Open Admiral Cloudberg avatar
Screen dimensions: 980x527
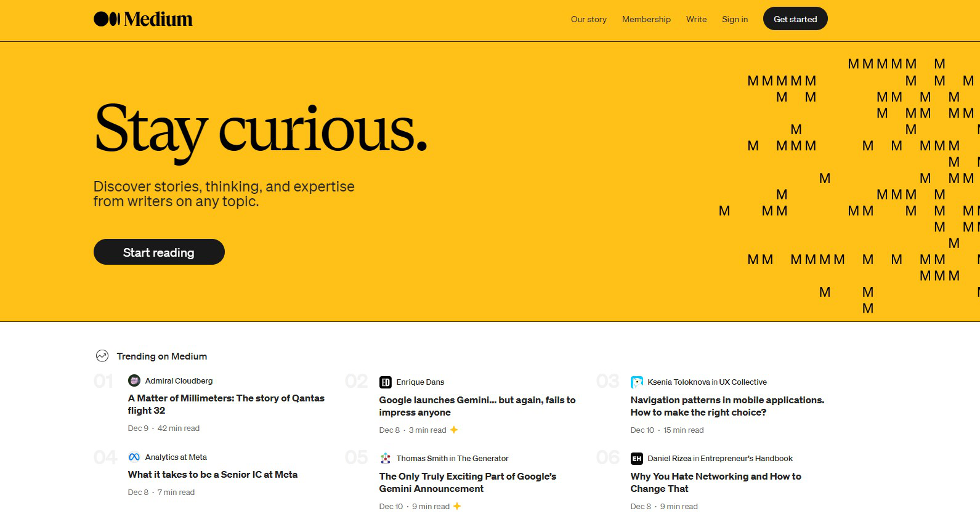point(134,380)
